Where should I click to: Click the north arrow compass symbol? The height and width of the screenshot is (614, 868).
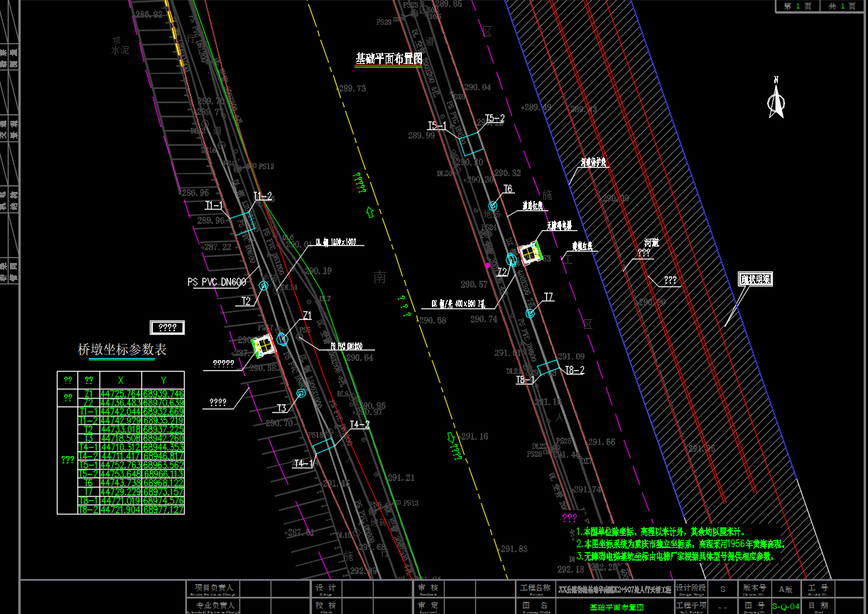coord(776,102)
